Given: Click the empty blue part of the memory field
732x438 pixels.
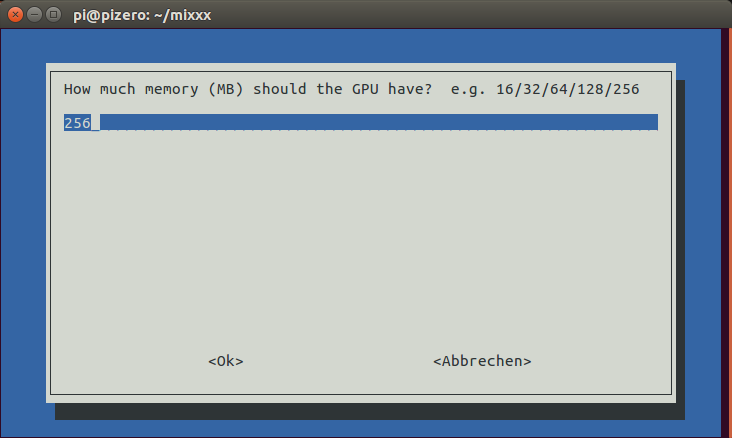Looking at the screenshot, I should tap(379, 122).
